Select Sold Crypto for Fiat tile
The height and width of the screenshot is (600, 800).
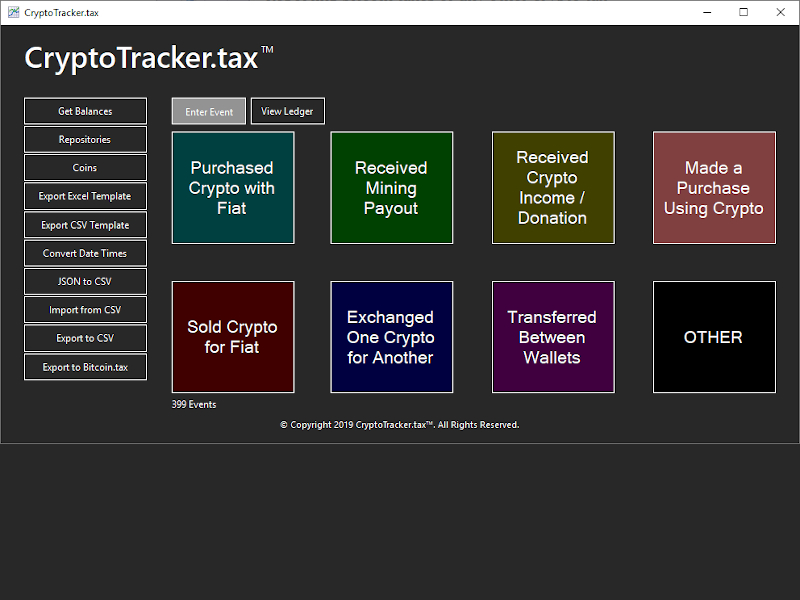233,337
